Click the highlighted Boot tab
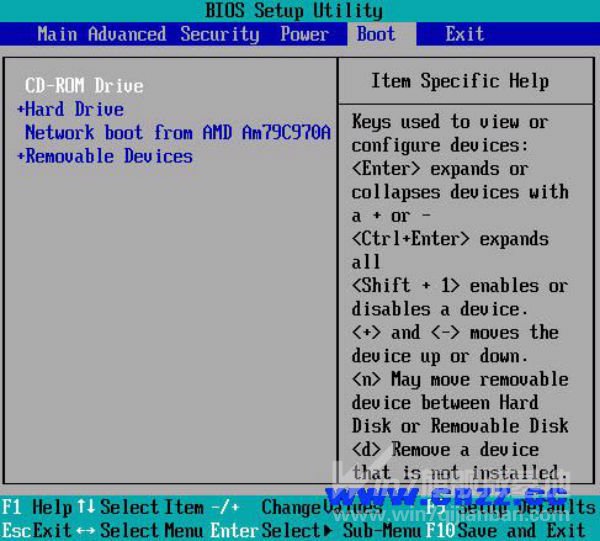This screenshot has height=541, width=600. (376, 34)
